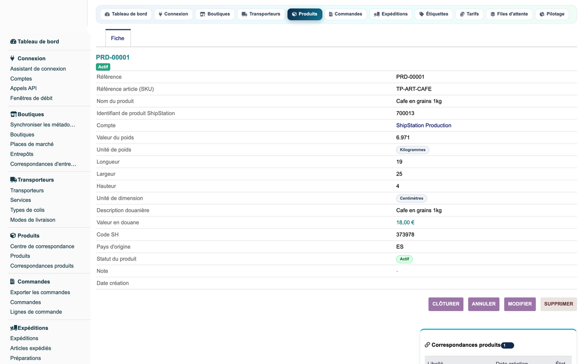Open Étiquettes in top navigation bar
The height and width of the screenshot is (364, 588).
(x=434, y=14)
